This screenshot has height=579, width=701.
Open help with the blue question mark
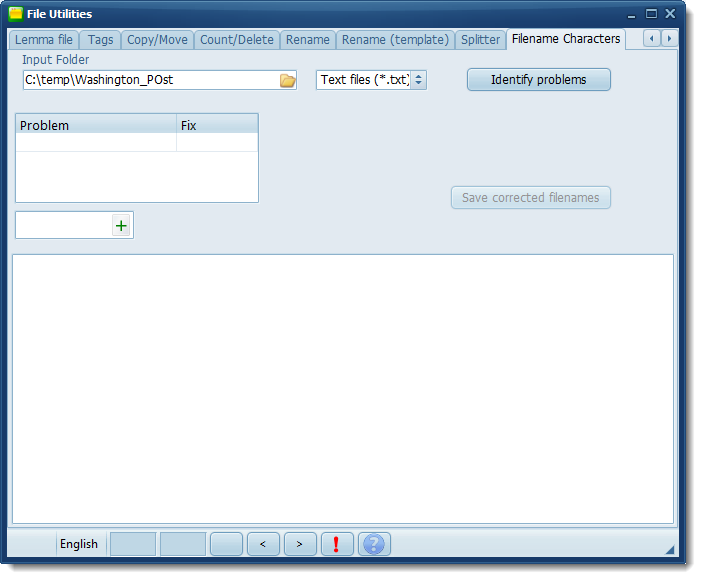tap(374, 544)
